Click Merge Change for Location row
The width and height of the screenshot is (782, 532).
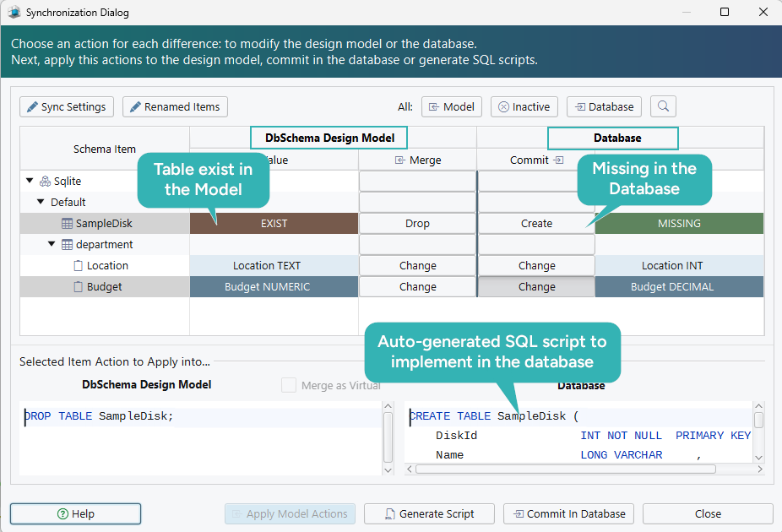click(417, 266)
